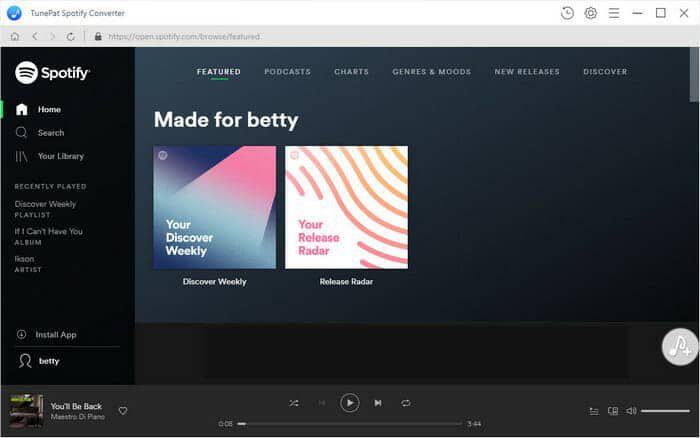Open betty's profile name
This screenshot has height=438, width=700.
click(49, 361)
